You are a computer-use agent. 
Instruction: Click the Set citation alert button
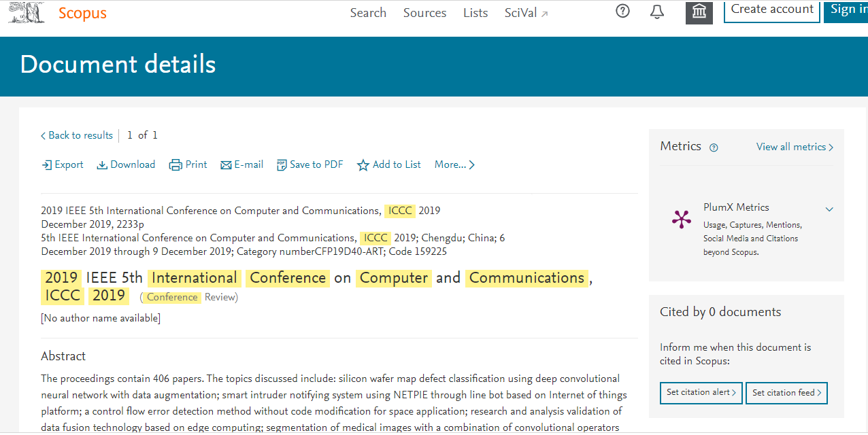701,393
